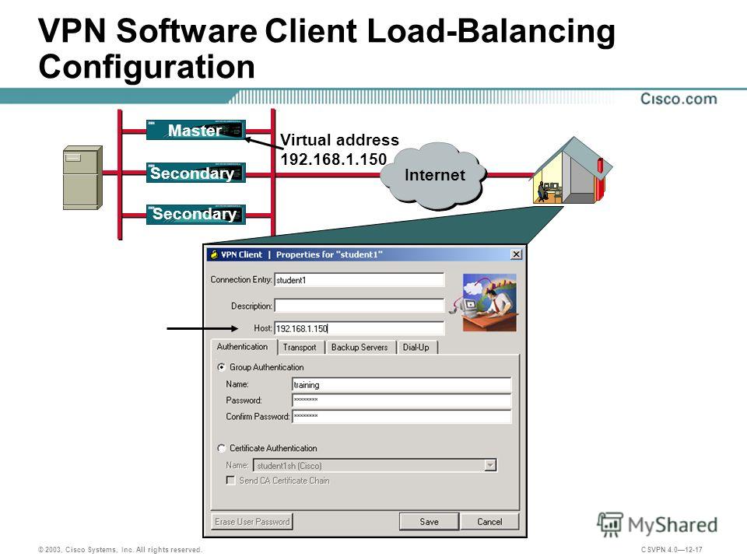Click the upper Secondary concentrator device
Screen dimensions: 747x560
tap(196, 173)
